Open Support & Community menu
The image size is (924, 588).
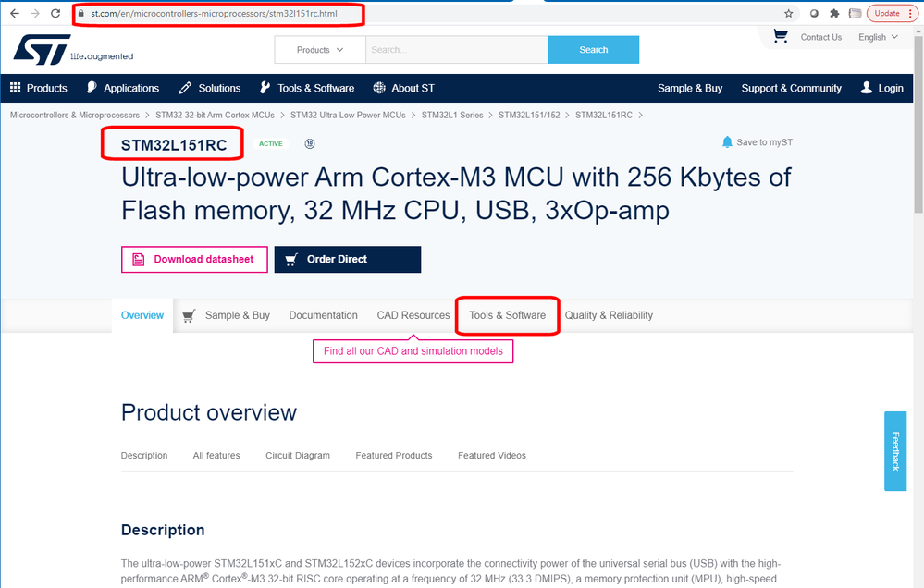(x=792, y=88)
